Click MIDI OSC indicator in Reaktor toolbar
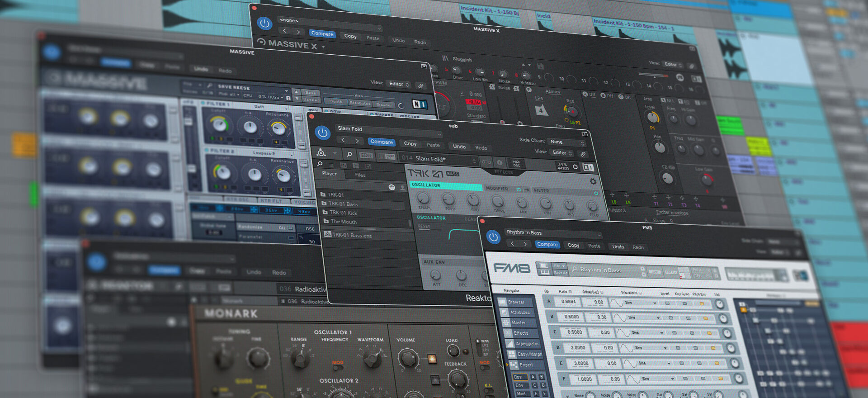This screenshot has width=868, height=398. (516, 163)
